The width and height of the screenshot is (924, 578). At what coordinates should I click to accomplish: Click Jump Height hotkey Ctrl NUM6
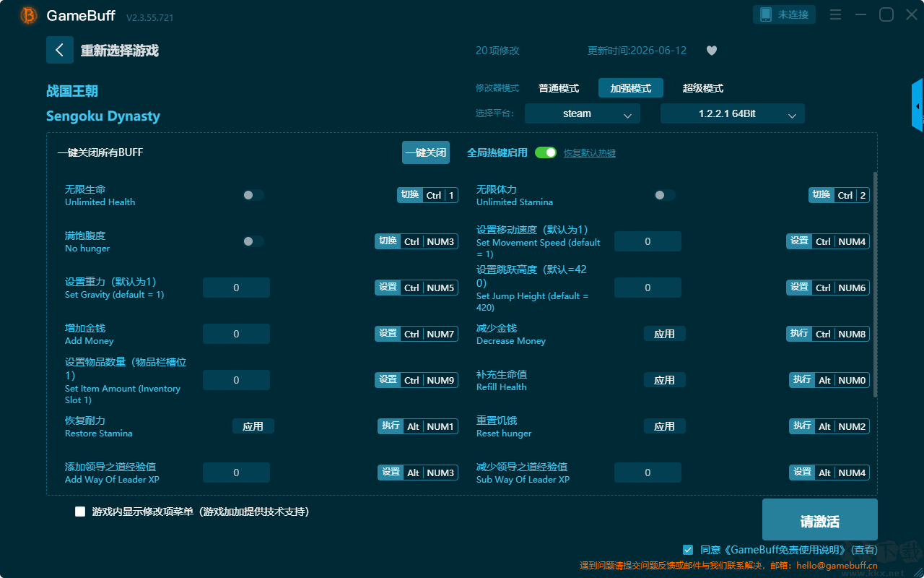pos(828,288)
